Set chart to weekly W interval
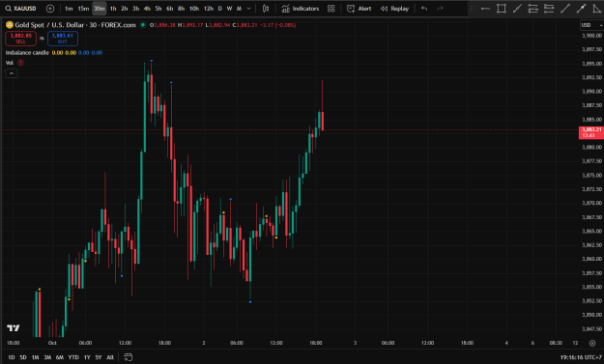 (x=229, y=9)
